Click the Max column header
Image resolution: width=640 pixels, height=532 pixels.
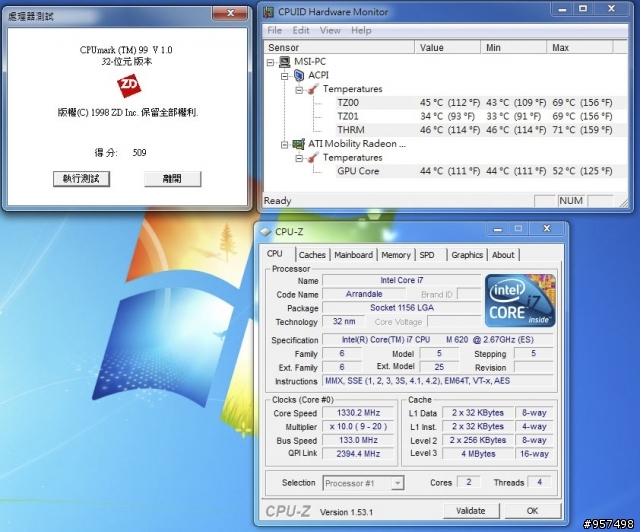(580, 48)
